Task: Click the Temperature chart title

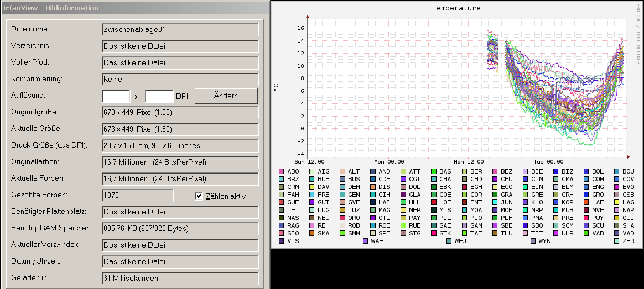Action: 456,8
